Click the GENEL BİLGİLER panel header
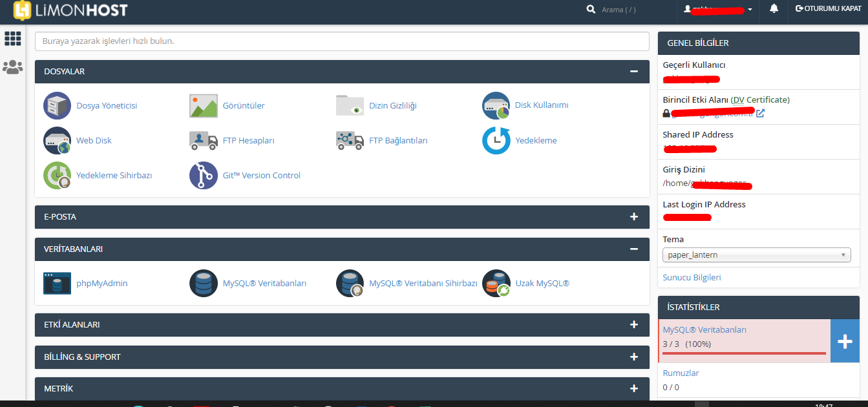The height and width of the screenshot is (407, 868). [759, 43]
